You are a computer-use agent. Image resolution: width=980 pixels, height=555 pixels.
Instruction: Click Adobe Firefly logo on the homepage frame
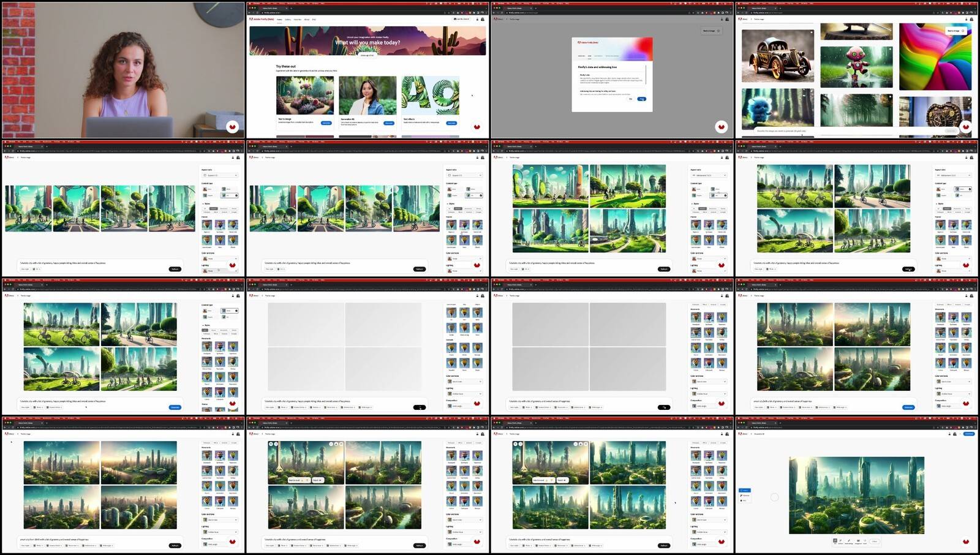(262, 19)
